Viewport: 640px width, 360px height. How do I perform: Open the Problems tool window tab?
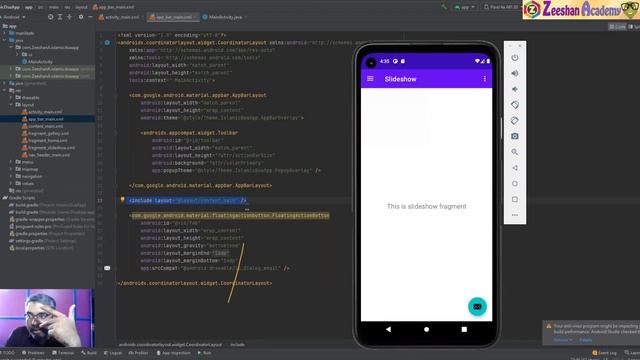(x=33, y=353)
